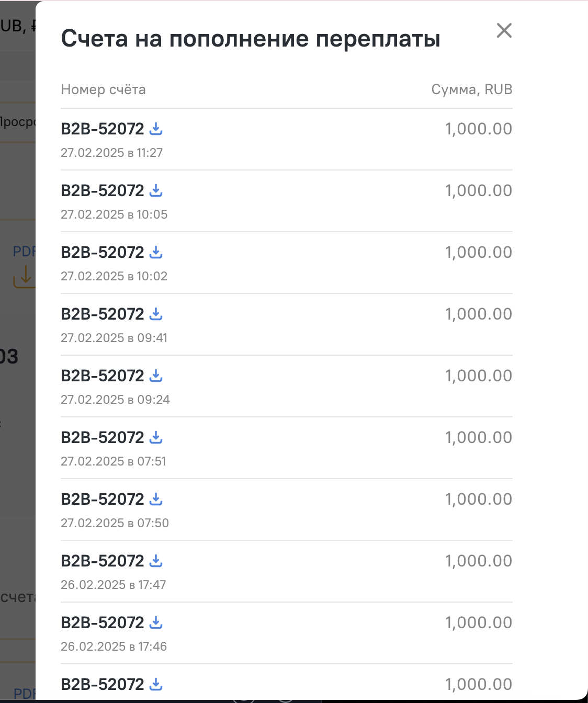The width and height of the screenshot is (588, 703).
Task: Click the orange PDF download arrow behind dialog
Action: pos(25,276)
